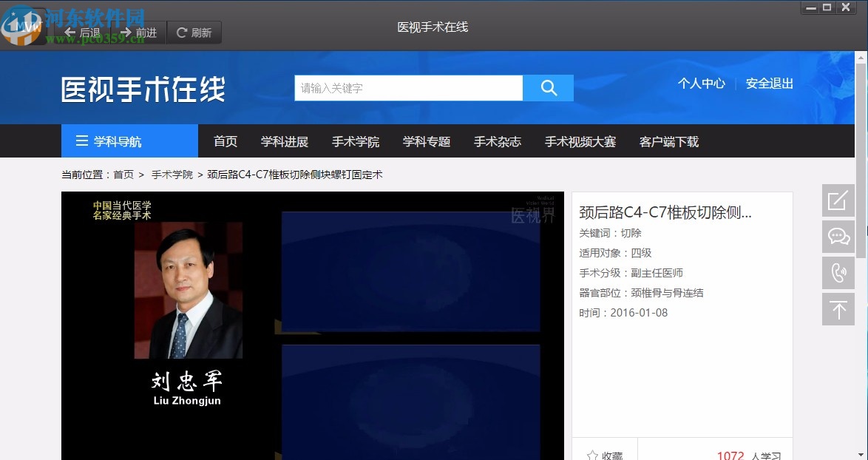Expand the 学科导航 navigation menu
The width and height of the screenshot is (868, 460).
(129, 141)
